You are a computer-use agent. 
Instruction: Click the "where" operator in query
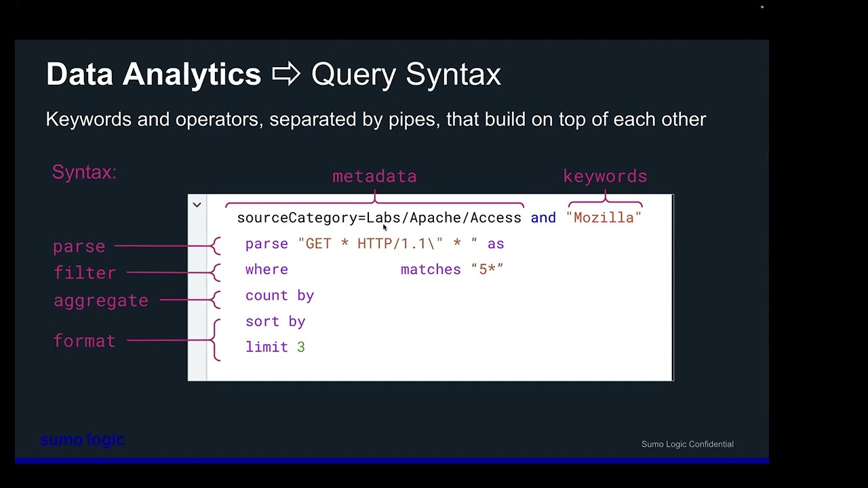[x=267, y=270]
